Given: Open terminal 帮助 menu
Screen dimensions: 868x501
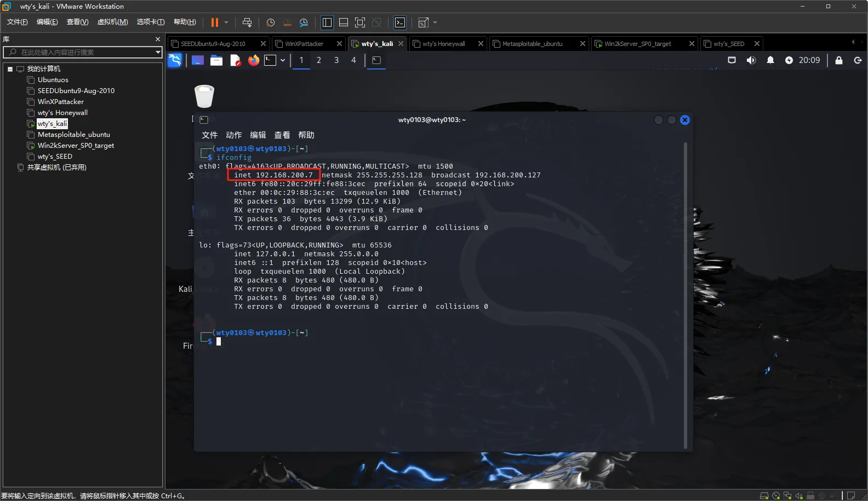Looking at the screenshot, I should (x=306, y=135).
